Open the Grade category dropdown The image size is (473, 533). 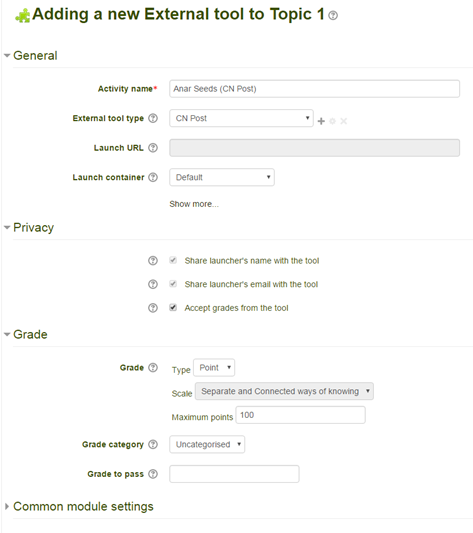(x=207, y=444)
